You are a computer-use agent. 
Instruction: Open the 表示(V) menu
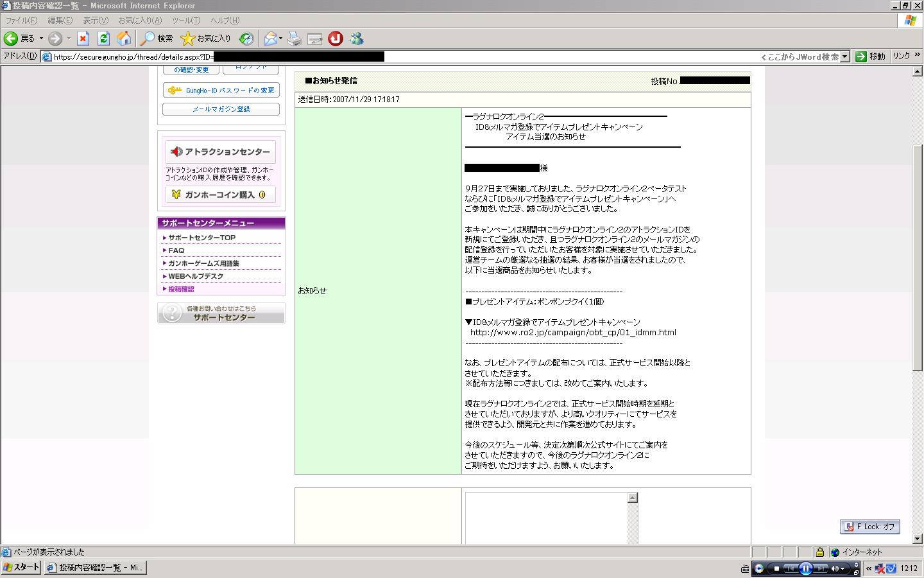(x=96, y=21)
